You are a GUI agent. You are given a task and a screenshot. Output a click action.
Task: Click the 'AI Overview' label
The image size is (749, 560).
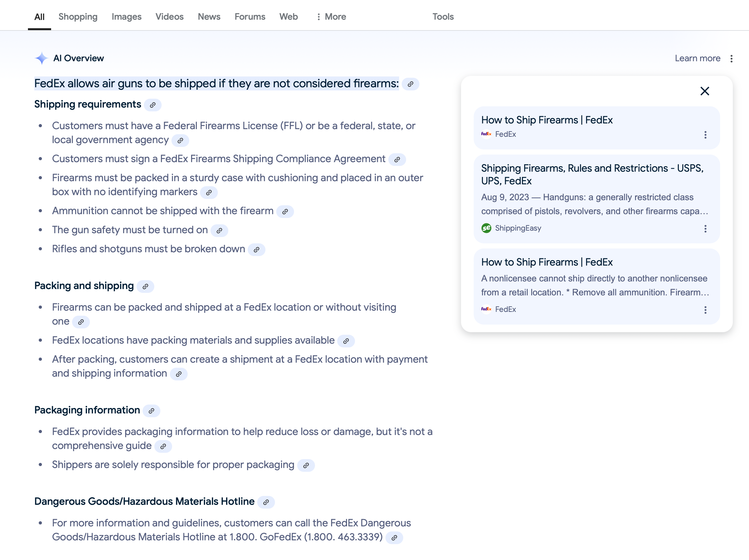click(78, 58)
